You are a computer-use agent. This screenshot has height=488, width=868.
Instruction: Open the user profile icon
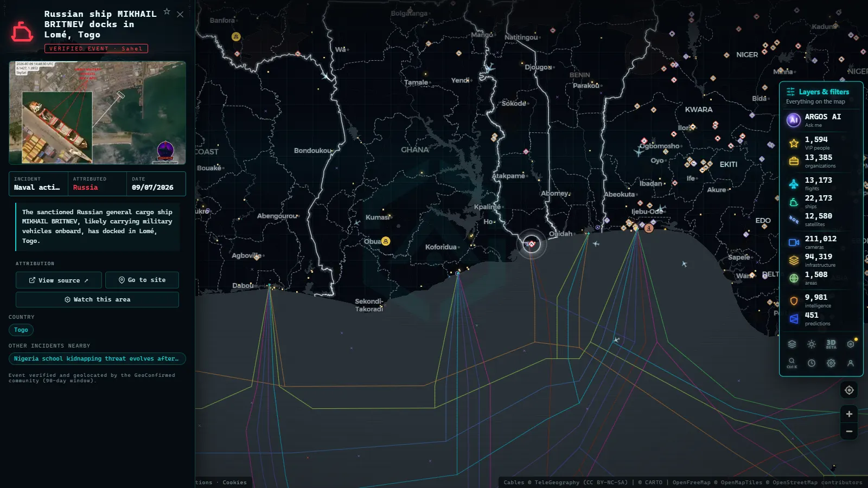851,363
